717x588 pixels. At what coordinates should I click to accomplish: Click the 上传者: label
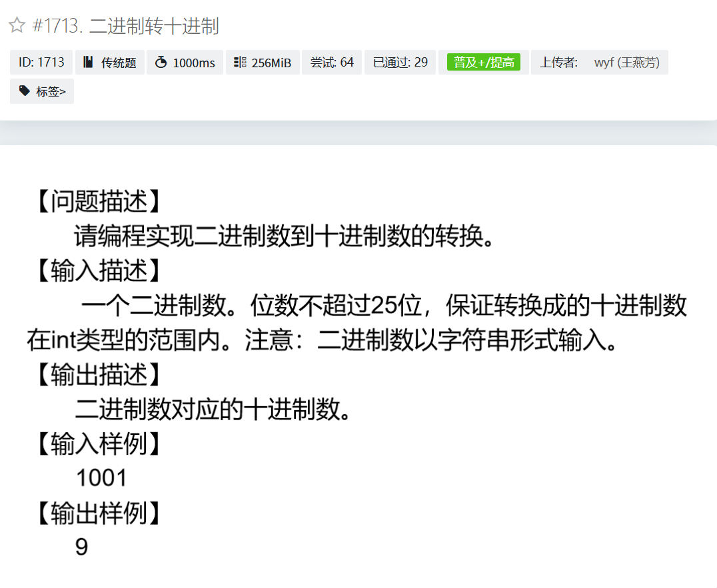(x=558, y=63)
